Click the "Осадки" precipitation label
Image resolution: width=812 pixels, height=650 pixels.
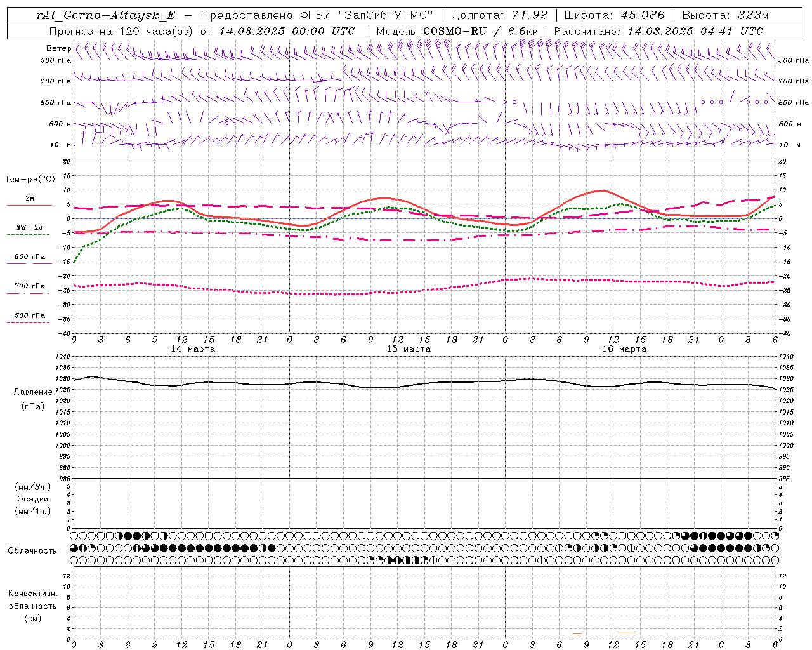click(x=32, y=499)
